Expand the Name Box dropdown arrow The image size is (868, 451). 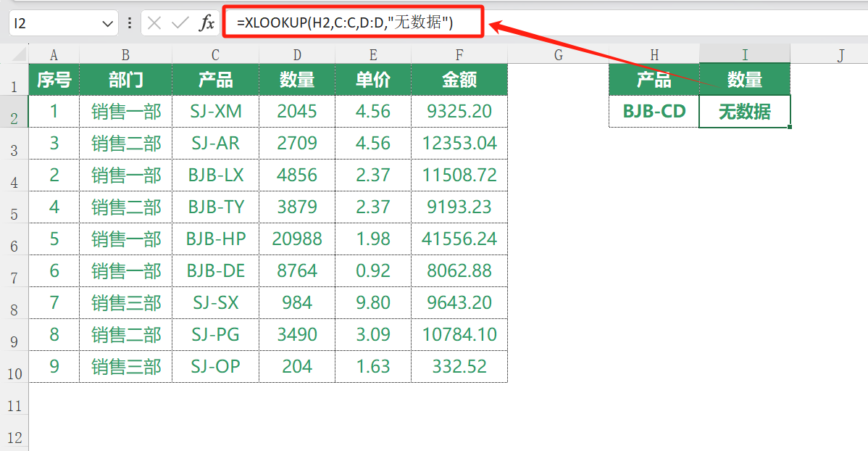107,24
